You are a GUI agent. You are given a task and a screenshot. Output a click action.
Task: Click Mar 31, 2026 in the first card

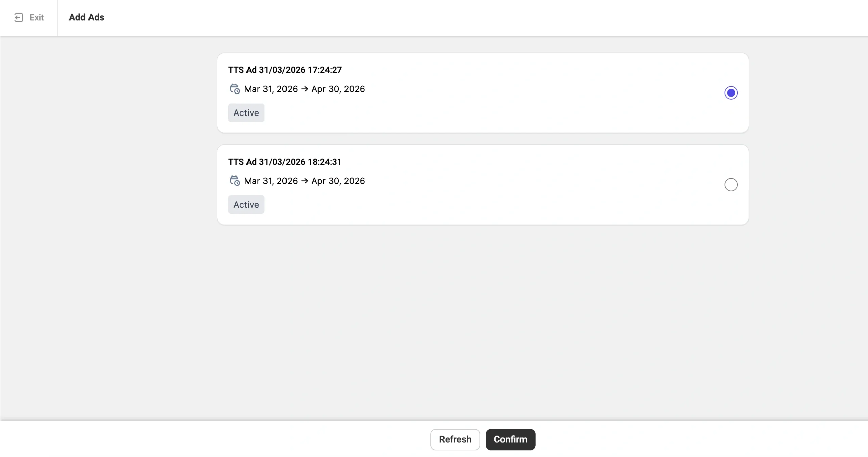pos(271,89)
